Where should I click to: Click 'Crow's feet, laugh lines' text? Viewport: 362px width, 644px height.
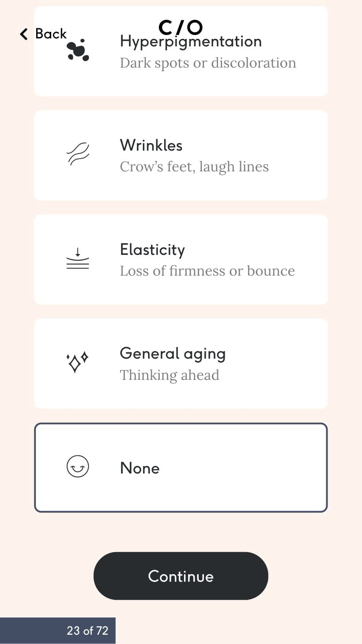(x=194, y=167)
